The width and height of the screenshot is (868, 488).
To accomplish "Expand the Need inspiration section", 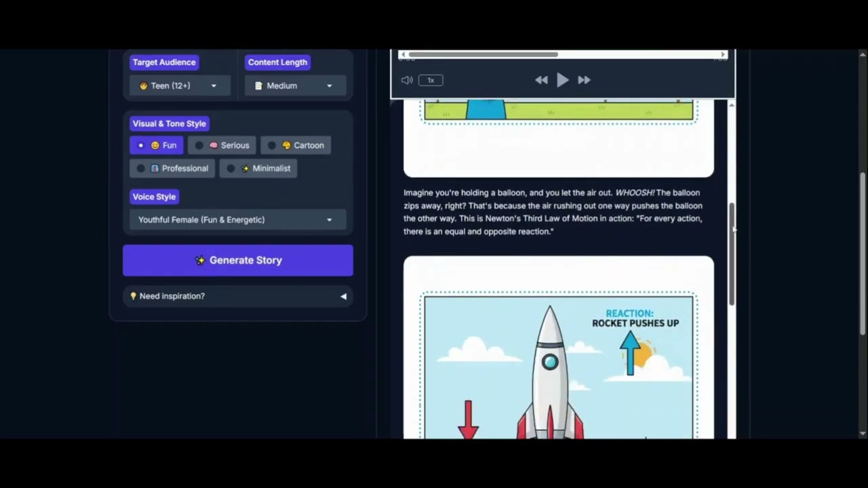I will pos(238,296).
